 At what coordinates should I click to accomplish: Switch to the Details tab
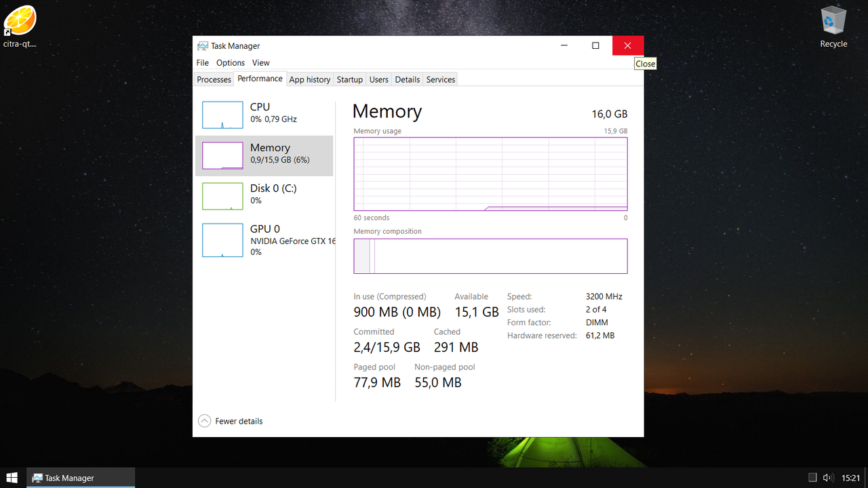pos(407,79)
